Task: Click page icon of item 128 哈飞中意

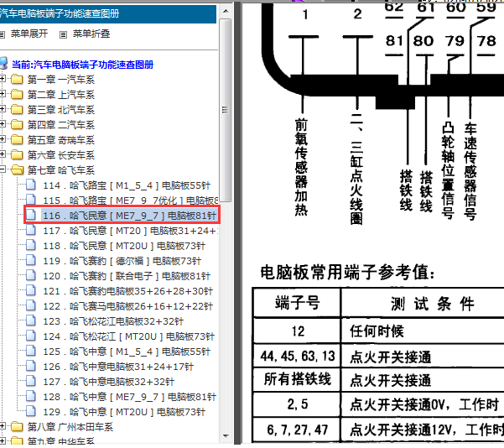Action: pos(31,396)
